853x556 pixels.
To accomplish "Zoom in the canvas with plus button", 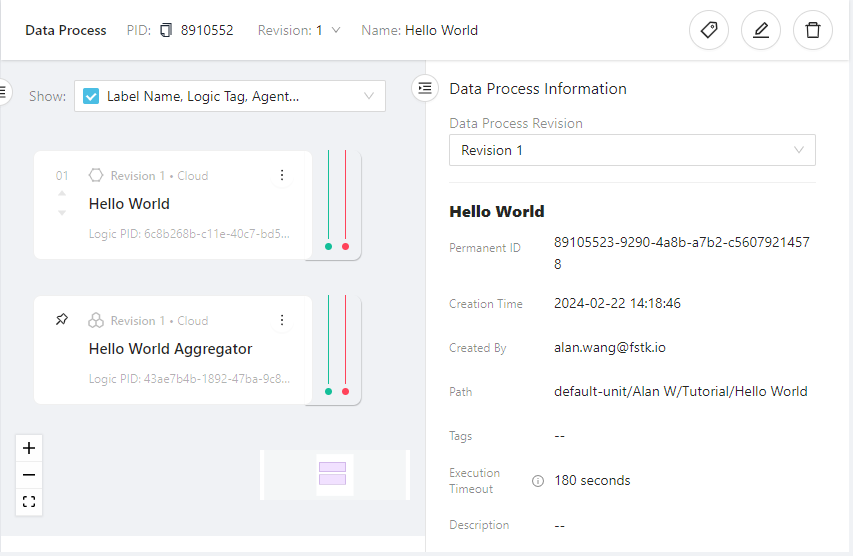I will click(x=29, y=448).
